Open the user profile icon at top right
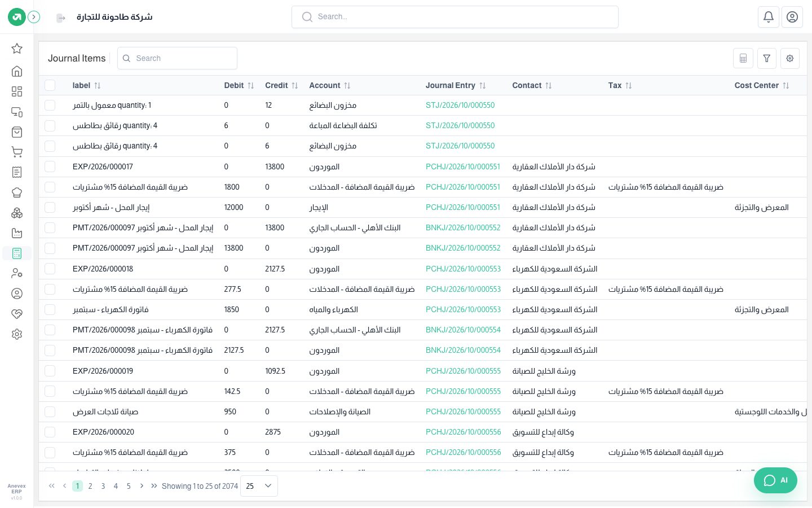This screenshot has width=812, height=508. (792, 17)
